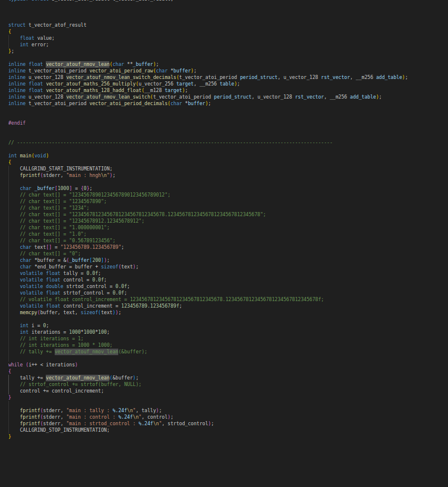
Task: Click the "main : strtod_control" fprintf line
Action: pyautogui.click(x=117, y=423)
